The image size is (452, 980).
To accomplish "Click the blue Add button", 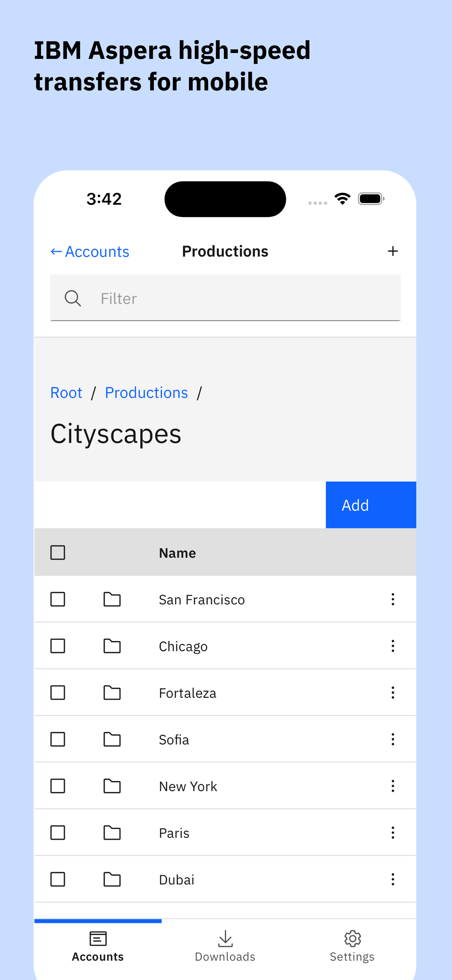I will pos(371,505).
